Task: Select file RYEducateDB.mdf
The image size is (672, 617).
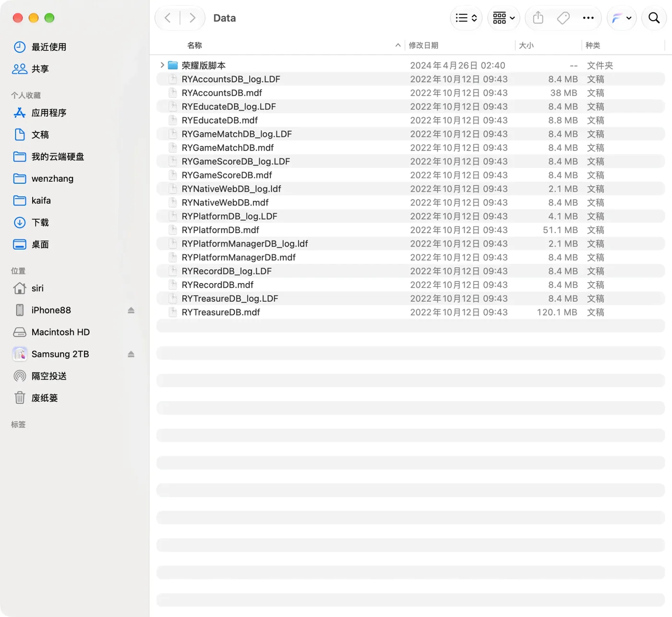Action: 410,120
